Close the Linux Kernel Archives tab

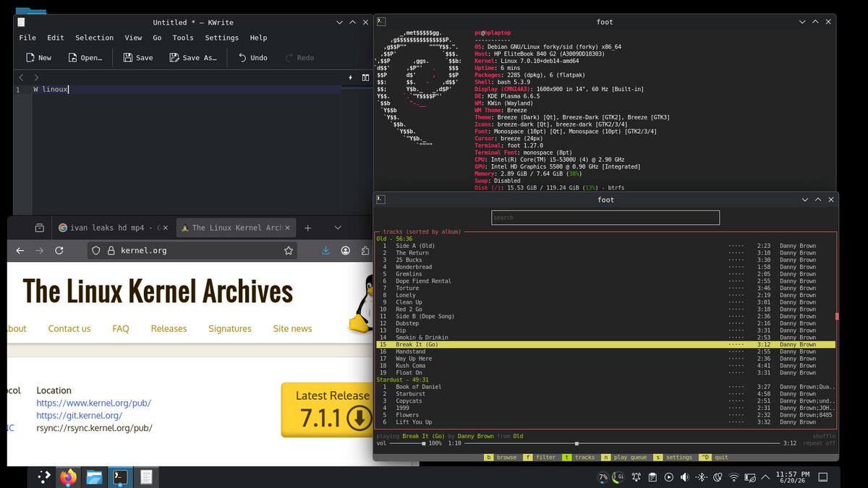(x=289, y=228)
